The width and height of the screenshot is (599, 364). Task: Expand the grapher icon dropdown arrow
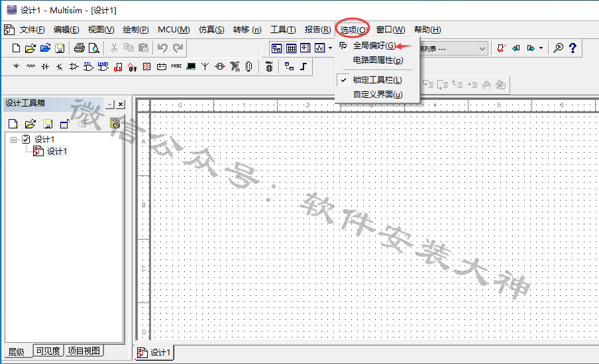pos(331,48)
